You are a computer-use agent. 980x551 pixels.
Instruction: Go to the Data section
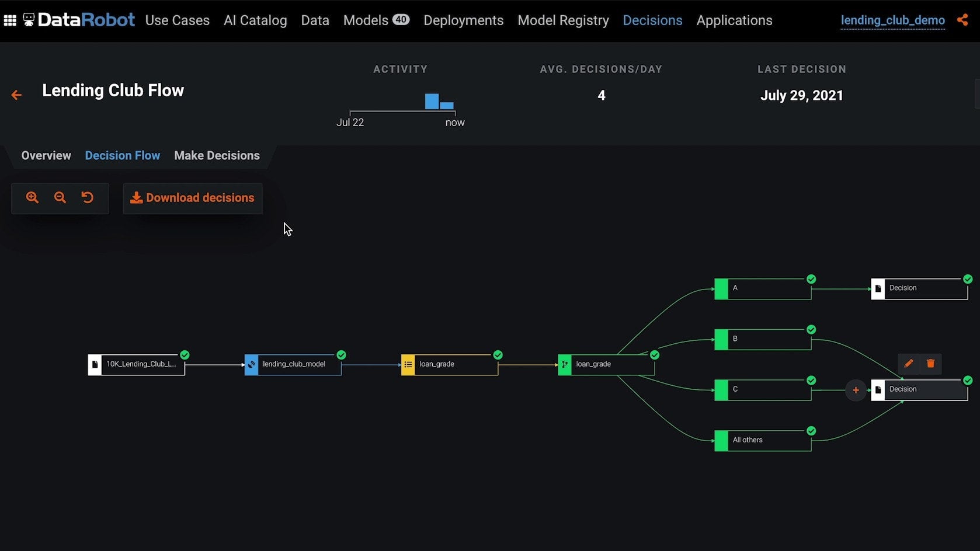315,20
